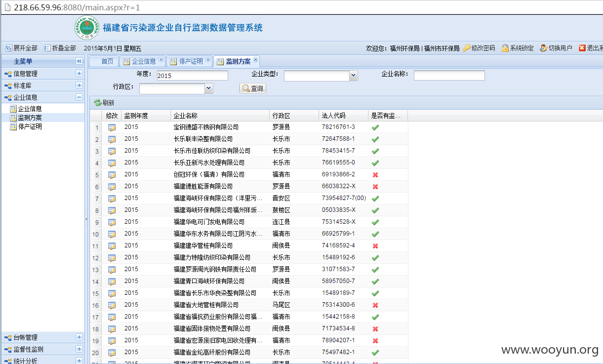
Task: Open the 企业类型 dropdown
Action: [353, 76]
